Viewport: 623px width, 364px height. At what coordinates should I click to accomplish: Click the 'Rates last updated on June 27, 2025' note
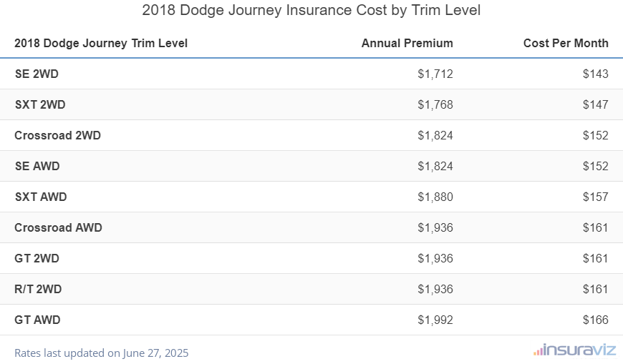(x=101, y=353)
